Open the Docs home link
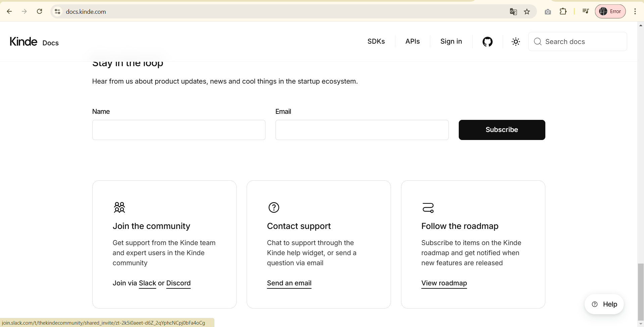The width and height of the screenshot is (644, 327). click(x=51, y=43)
